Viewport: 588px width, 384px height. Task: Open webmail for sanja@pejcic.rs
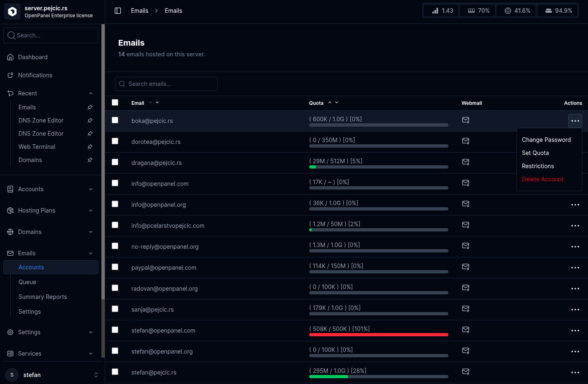coord(466,309)
